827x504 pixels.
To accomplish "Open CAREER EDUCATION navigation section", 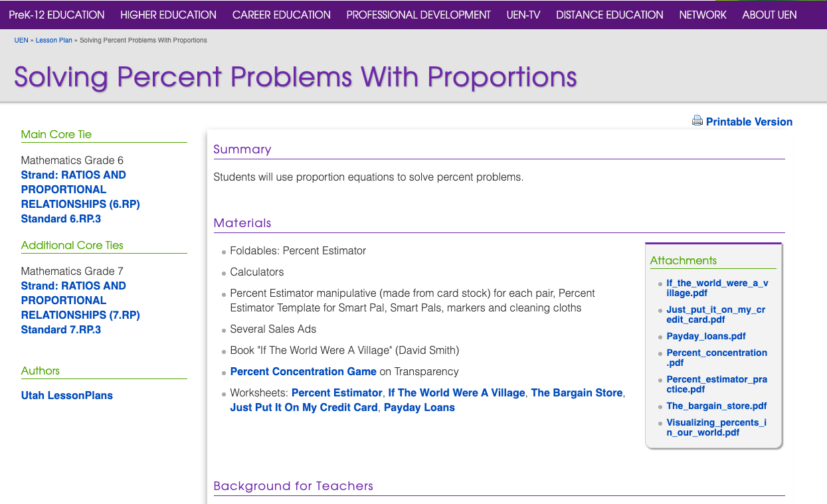I will pos(281,15).
